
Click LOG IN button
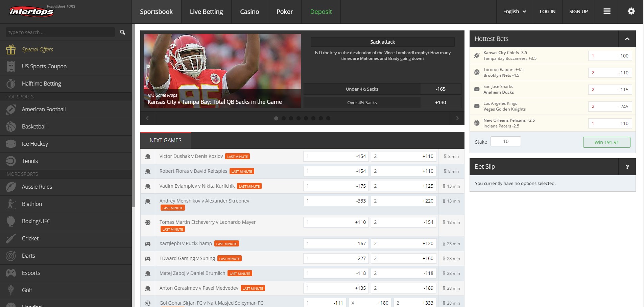pos(547,11)
